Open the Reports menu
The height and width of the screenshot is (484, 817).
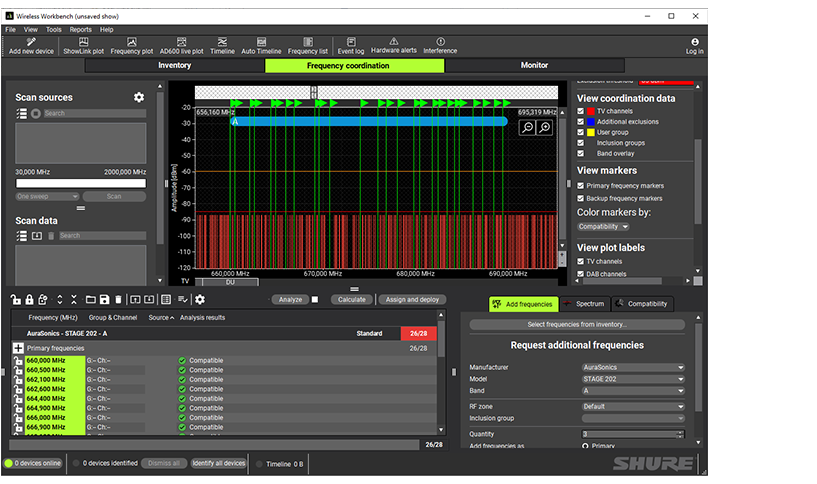80,30
